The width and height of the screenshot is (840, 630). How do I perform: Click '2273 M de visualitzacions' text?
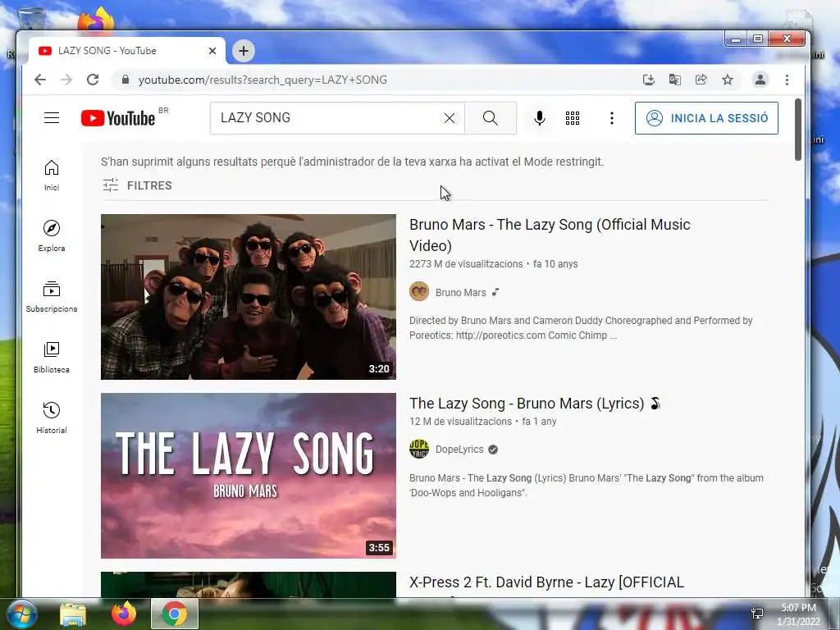click(x=466, y=264)
